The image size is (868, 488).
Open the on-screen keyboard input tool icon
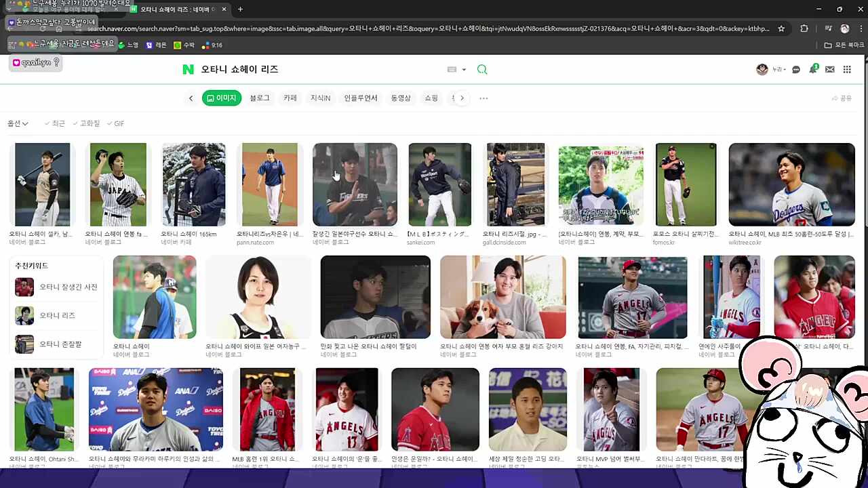point(452,69)
